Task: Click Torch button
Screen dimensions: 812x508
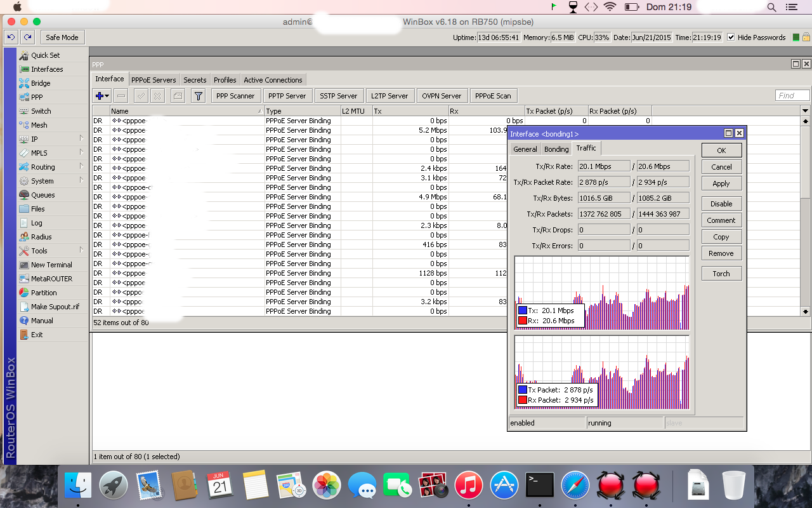Action: [721, 274]
